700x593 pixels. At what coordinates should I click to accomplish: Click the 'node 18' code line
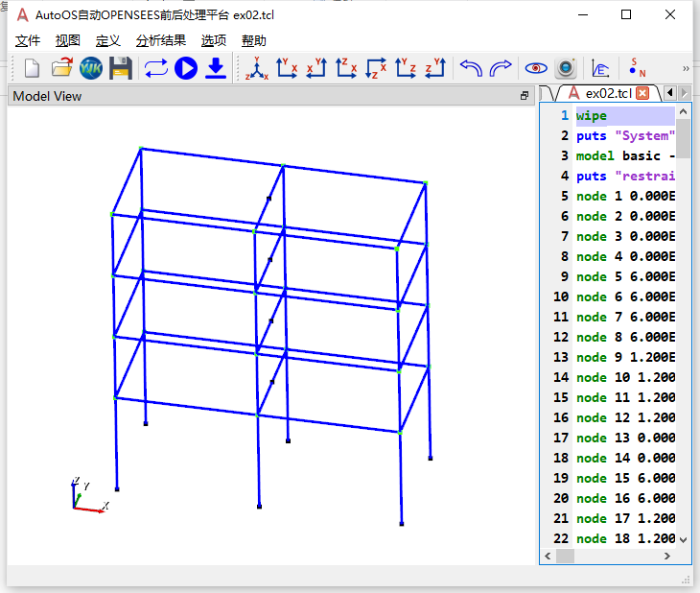tap(625, 538)
